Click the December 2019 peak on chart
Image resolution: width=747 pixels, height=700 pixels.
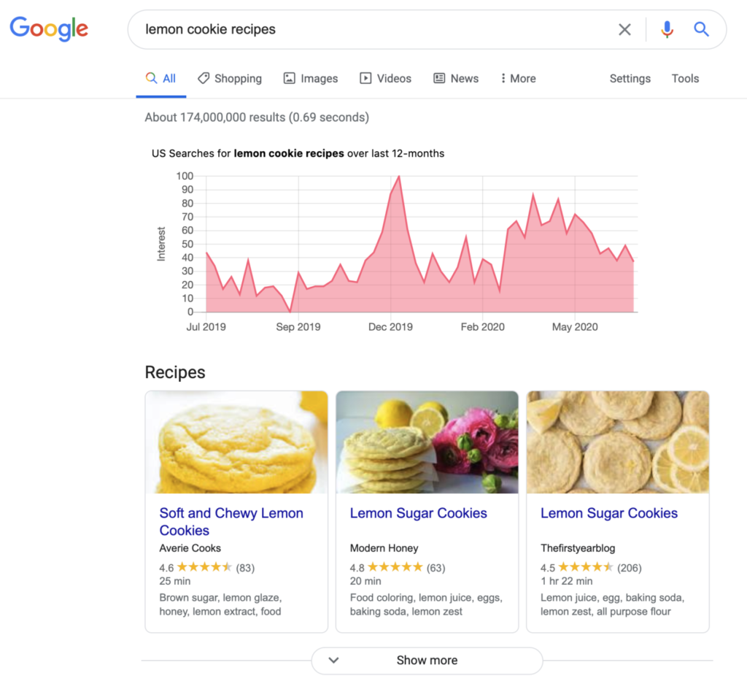click(399, 177)
